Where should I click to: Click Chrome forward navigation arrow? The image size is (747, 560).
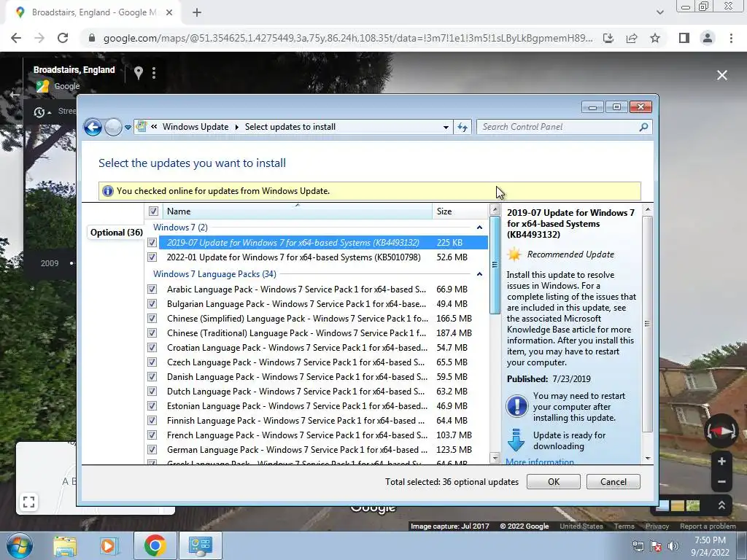[x=39, y=38]
